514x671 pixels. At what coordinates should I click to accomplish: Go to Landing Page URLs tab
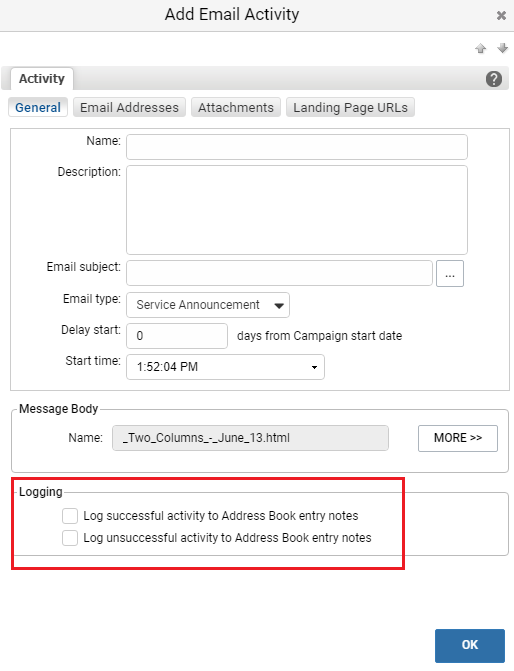(351, 107)
